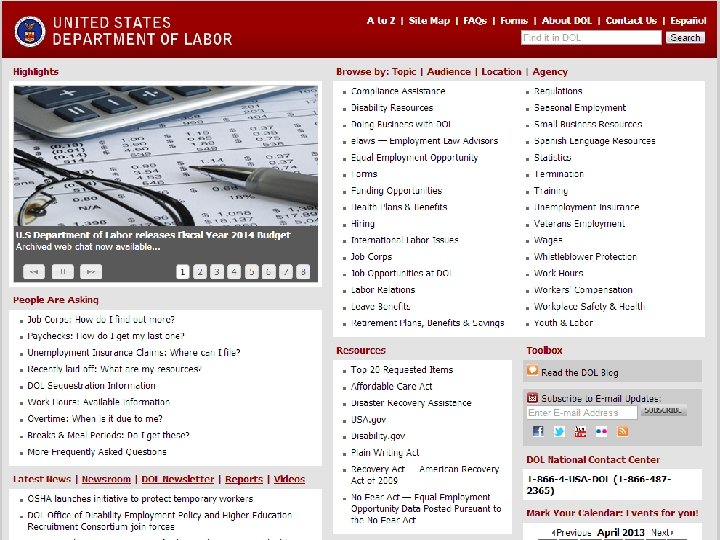This screenshot has width=720, height=540.
Task: Open More Frequently Asked Questions link
Action: tap(97, 452)
